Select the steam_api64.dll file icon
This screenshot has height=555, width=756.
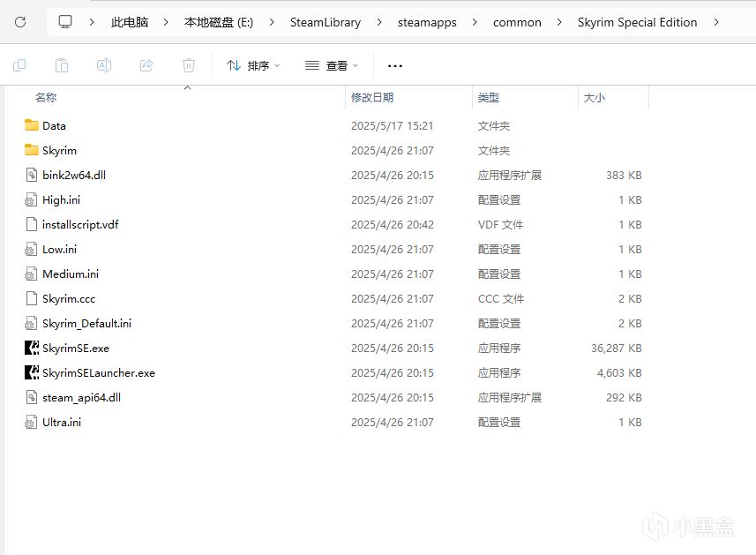pos(32,397)
